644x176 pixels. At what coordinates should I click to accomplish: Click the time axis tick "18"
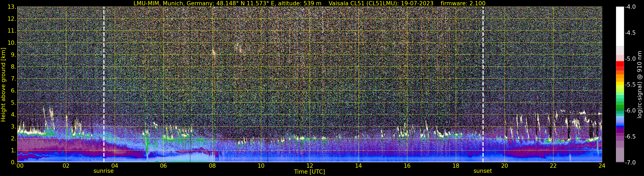coord(456,166)
